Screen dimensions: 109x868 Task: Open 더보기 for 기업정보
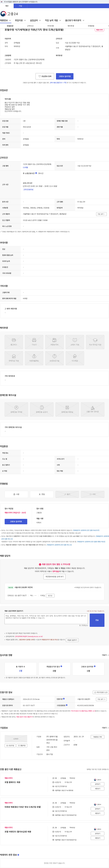click(105, 728)
